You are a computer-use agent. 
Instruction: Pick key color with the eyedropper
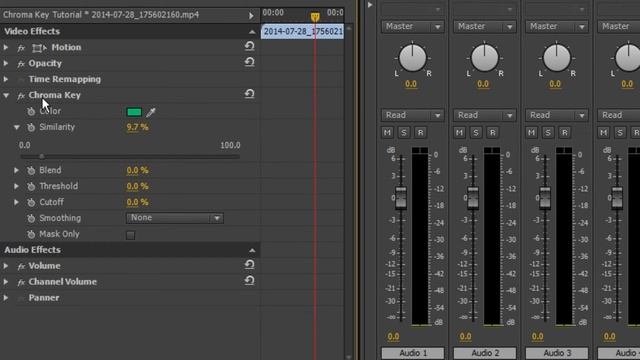point(151,112)
